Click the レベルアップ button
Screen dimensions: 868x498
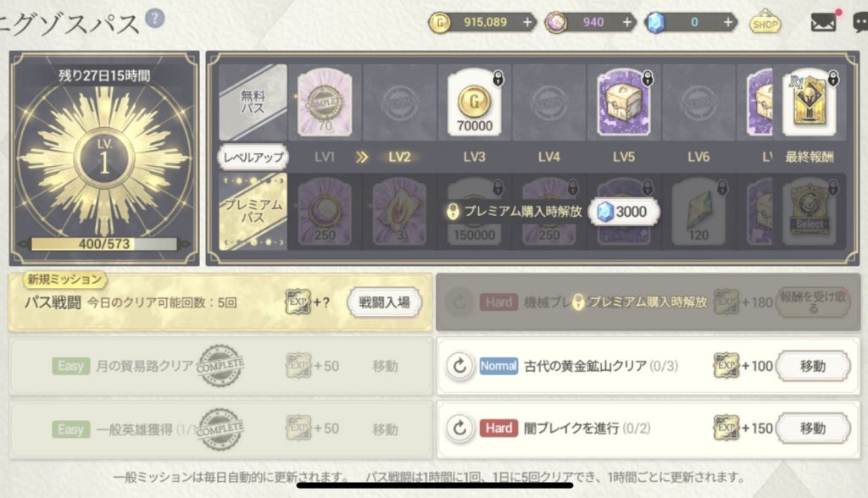(253, 158)
